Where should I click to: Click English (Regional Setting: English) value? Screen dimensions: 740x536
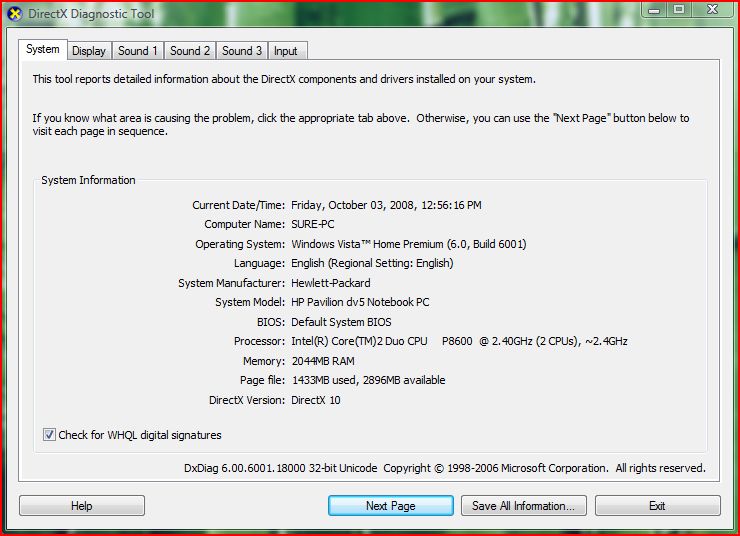pyautogui.click(x=372, y=263)
